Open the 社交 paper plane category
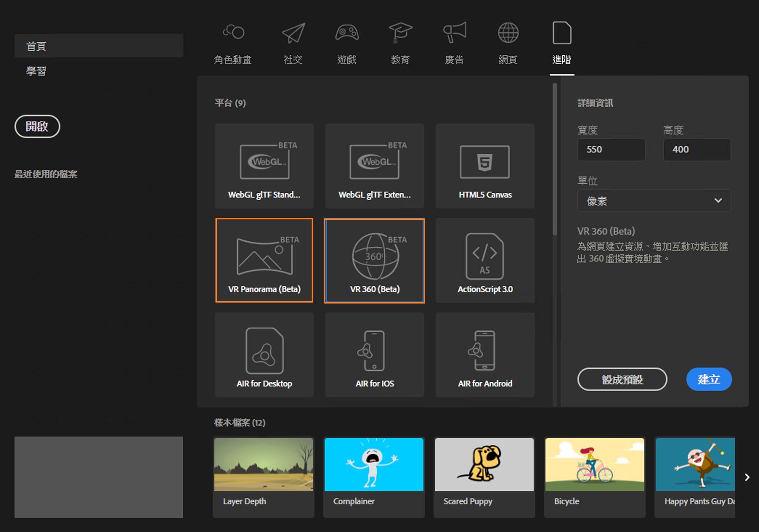This screenshot has width=759, height=532. tap(293, 43)
